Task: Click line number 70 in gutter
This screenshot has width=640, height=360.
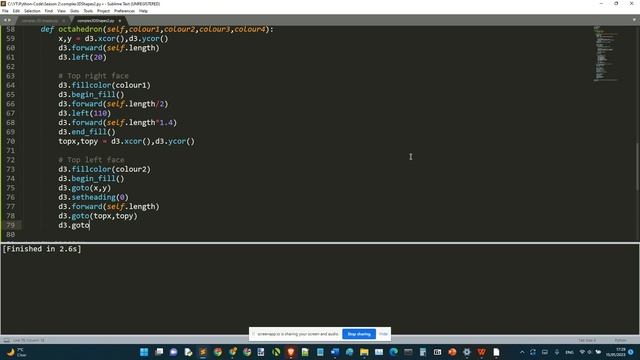Action: pos(10,141)
